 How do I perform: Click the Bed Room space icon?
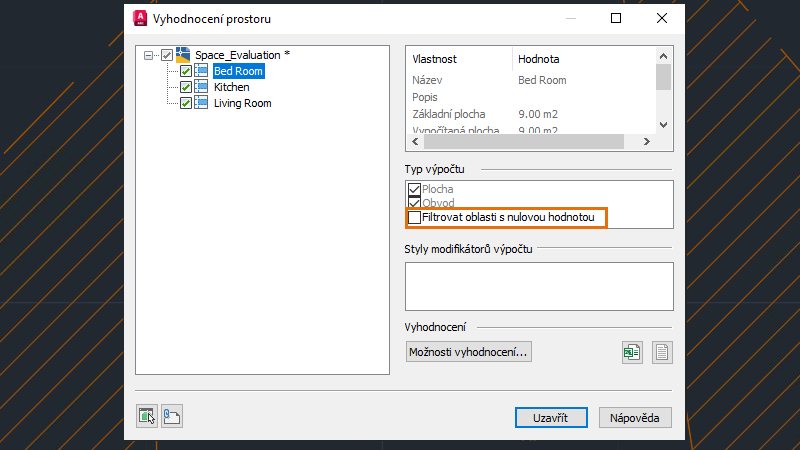(x=201, y=71)
